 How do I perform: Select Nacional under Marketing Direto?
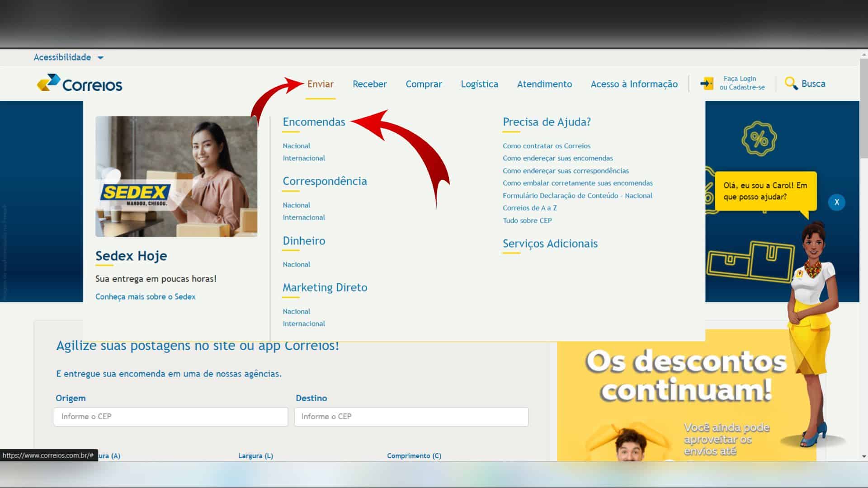pos(297,311)
